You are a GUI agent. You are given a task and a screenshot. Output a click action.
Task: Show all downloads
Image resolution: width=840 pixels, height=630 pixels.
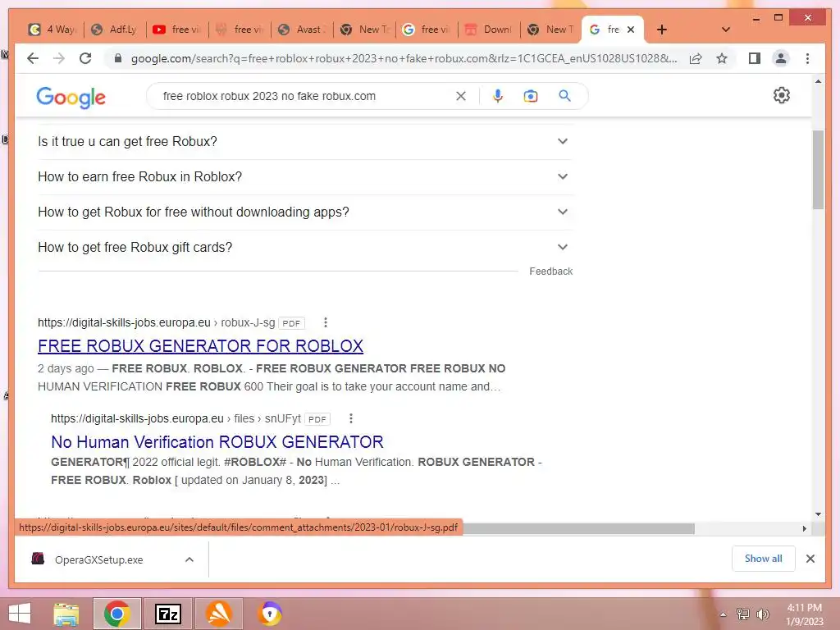[764, 559]
